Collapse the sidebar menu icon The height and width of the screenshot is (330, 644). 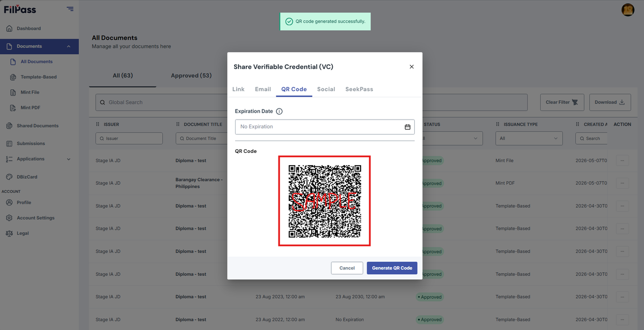click(70, 9)
